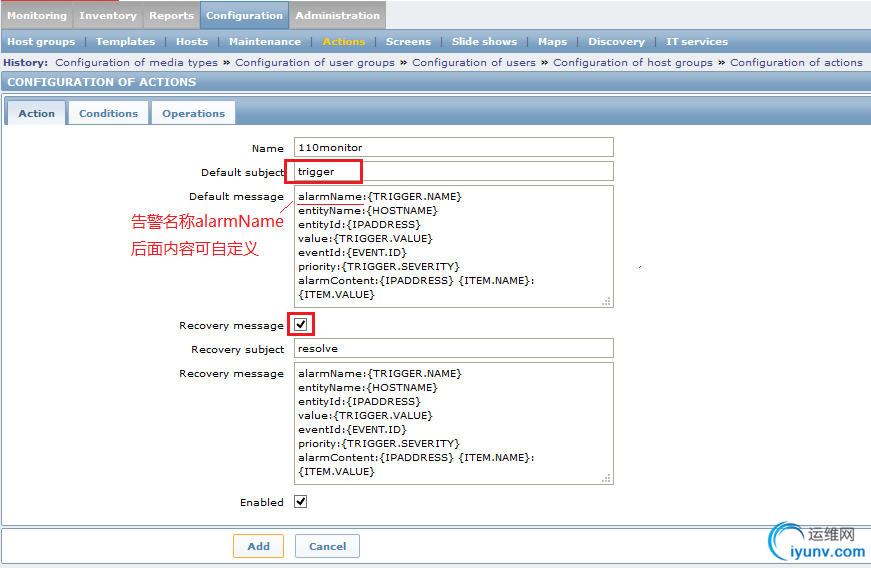Click the CONFIGURATION OF ACTIONS header
Image resolution: width=871 pixels, height=568 pixels.
[x=102, y=82]
